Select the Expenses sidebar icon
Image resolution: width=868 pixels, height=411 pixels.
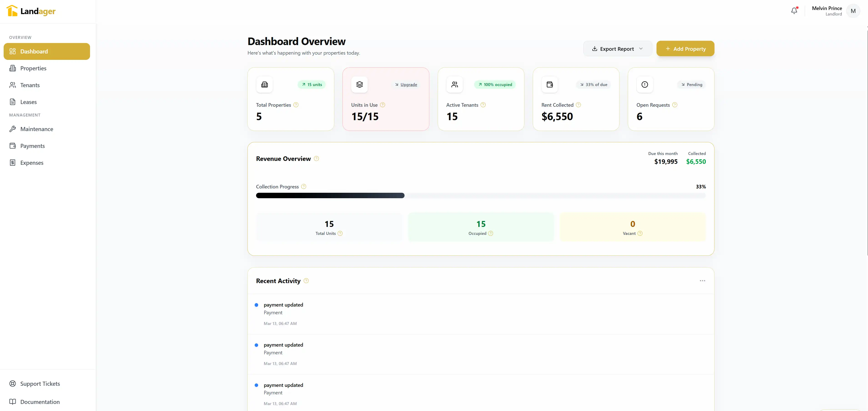(x=13, y=162)
